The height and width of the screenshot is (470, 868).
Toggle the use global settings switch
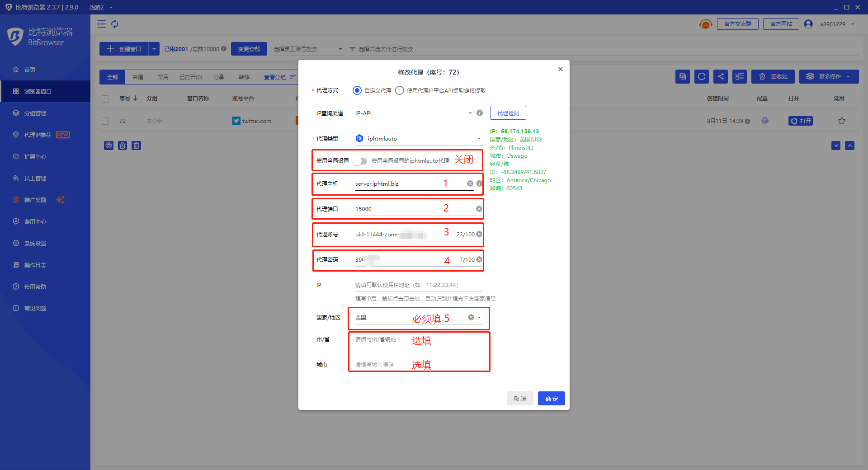pyautogui.click(x=360, y=161)
